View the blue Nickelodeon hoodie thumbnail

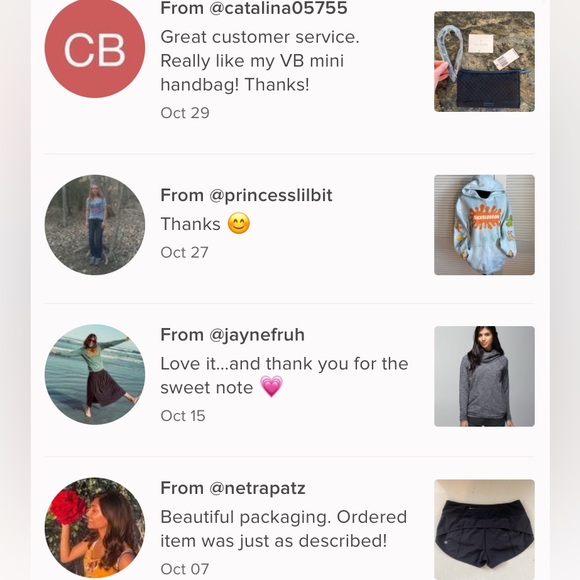(484, 225)
